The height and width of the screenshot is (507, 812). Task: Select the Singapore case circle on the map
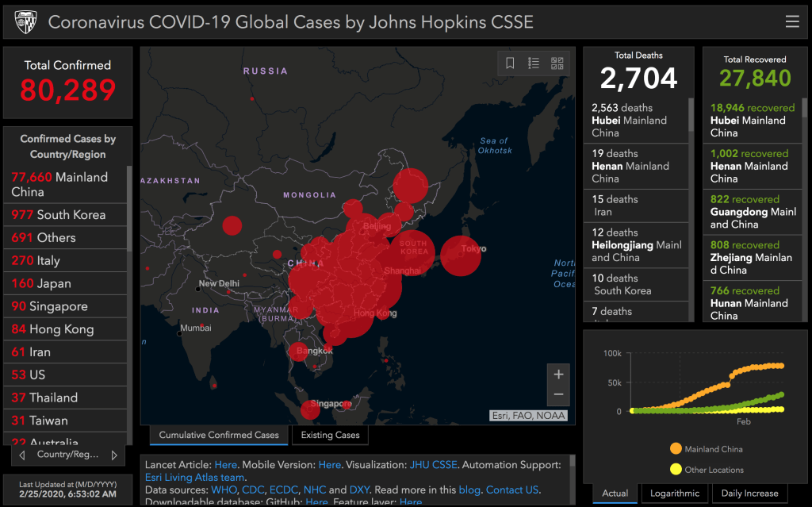310,409
